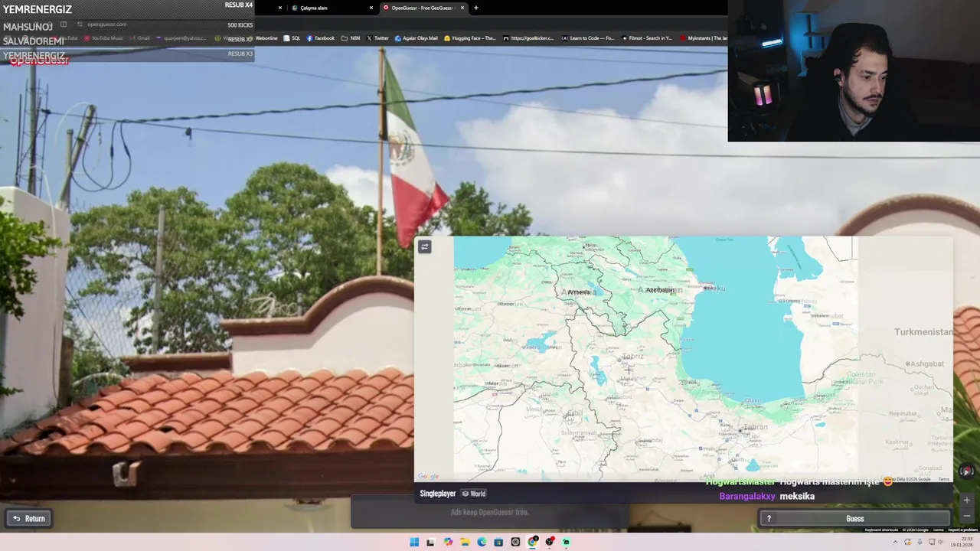The image size is (980, 551).
Task: Open the Agalar Olayı Mail bookmark
Action: pos(416,38)
